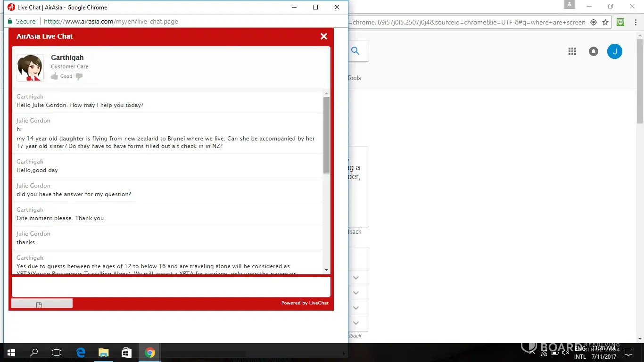Click the chat message input box
The width and height of the screenshot is (644, 362).
coord(171,287)
